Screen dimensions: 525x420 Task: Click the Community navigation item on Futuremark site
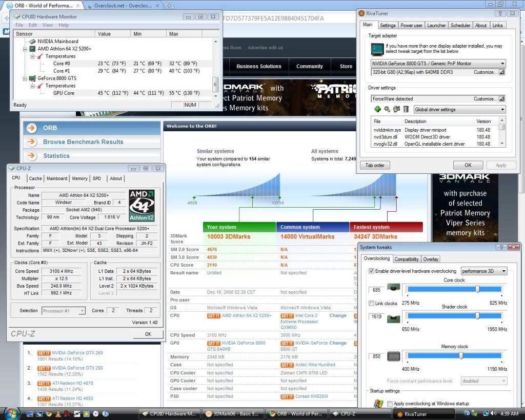coord(309,66)
